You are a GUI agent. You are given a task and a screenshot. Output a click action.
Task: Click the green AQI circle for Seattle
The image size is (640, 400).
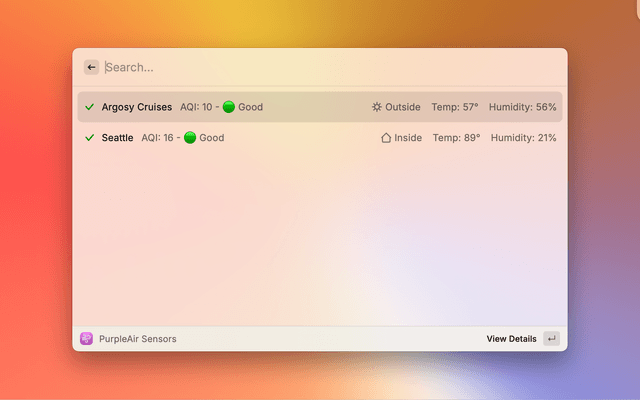click(x=190, y=138)
